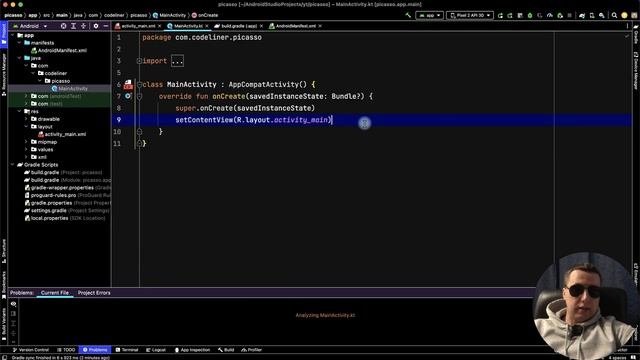The width and height of the screenshot is (640, 360).
Task: Open the Terminal tool window tab
Action: coord(127,350)
